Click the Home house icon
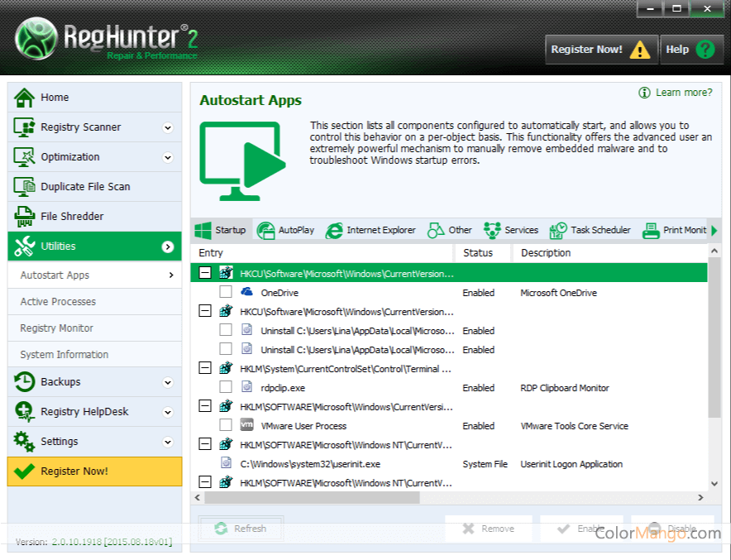 (x=24, y=98)
